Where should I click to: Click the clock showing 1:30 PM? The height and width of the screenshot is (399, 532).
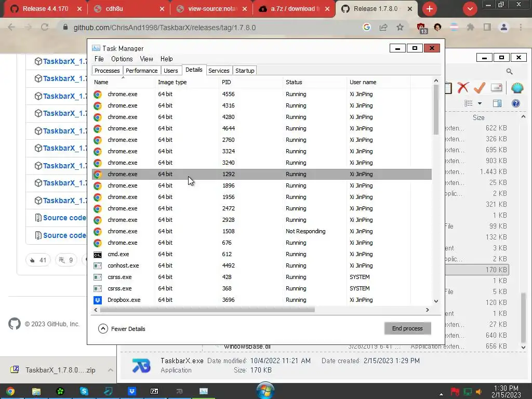506,392
